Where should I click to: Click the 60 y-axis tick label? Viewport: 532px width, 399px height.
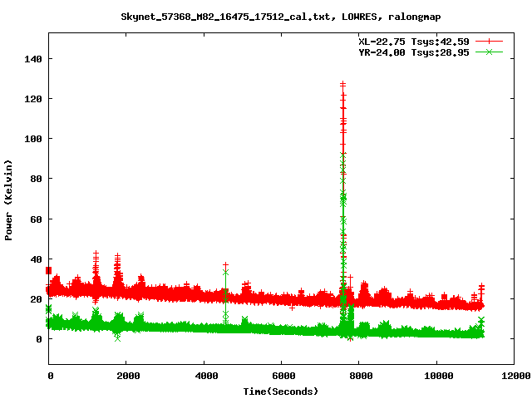click(x=36, y=219)
